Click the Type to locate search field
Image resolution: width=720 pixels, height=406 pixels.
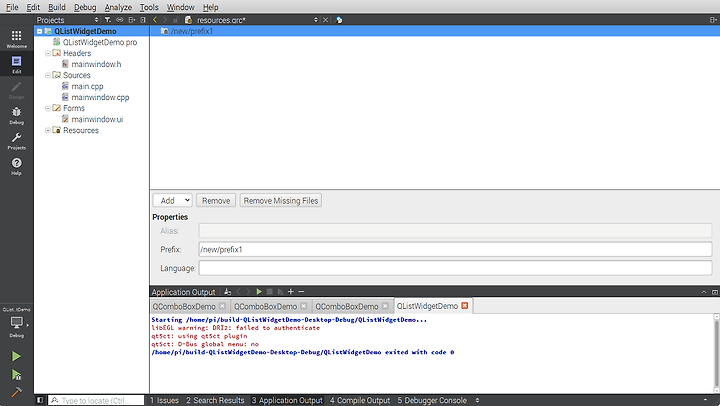click(96, 400)
